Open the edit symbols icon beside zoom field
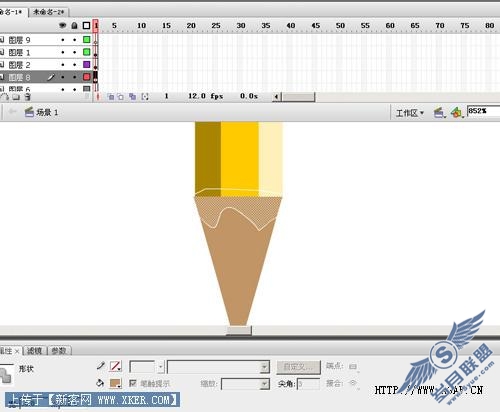Image resolution: width=500 pixels, height=412 pixels. (457, 113)
